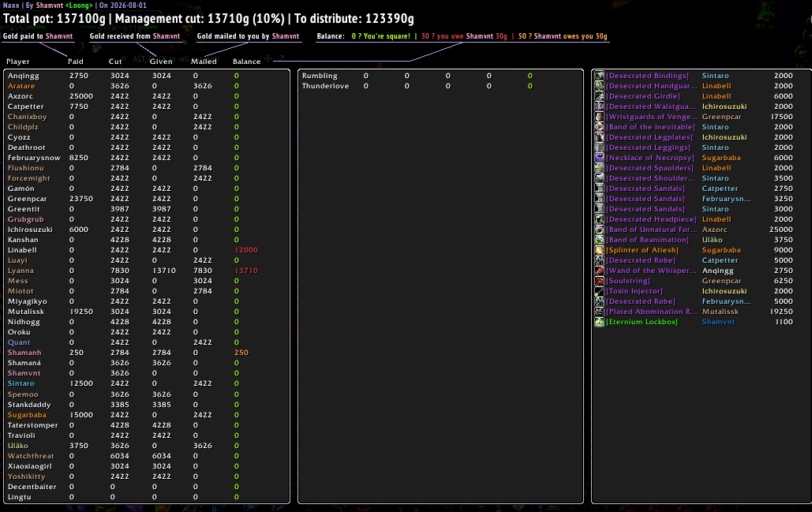Click the Necklace of Necropsy icon
The image size is (812, 512).
[599, 158]
